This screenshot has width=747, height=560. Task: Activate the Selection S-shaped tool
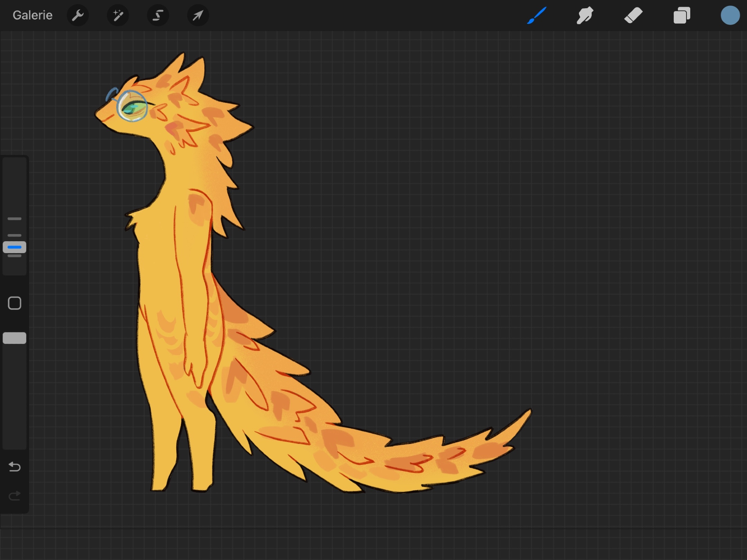click(x=158, y=15)
